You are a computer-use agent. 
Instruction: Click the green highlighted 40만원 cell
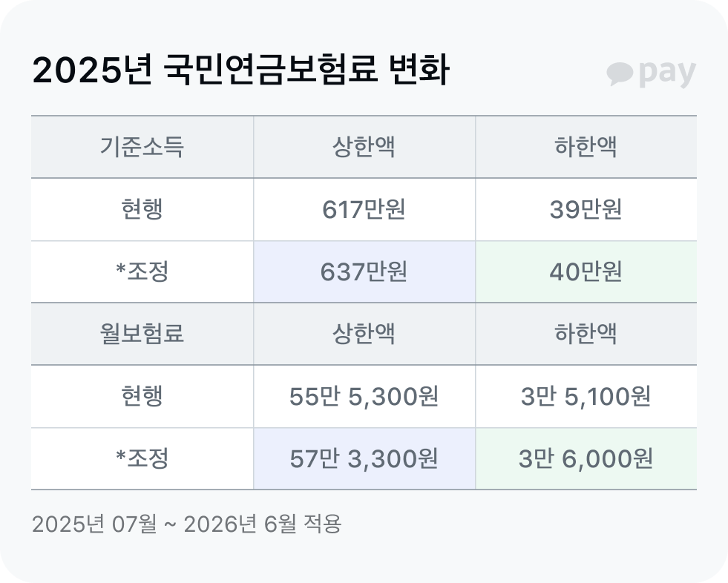tap(586, 272)
